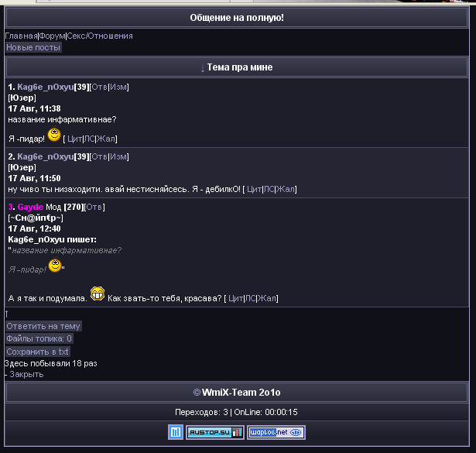Viewport: 476px width, 453px height.
Task: Open the waplog.net counter banner
Action: (276, 432)
